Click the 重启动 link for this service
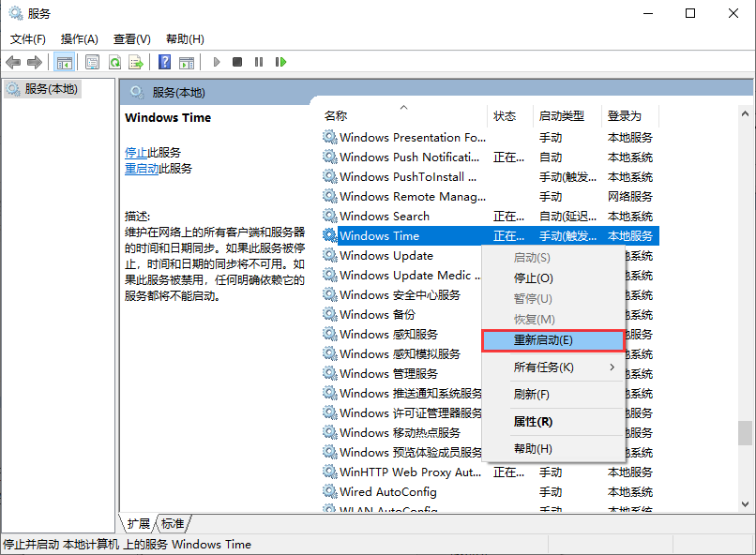The height and width of the screenshot is (555, 756). (142, 169)
